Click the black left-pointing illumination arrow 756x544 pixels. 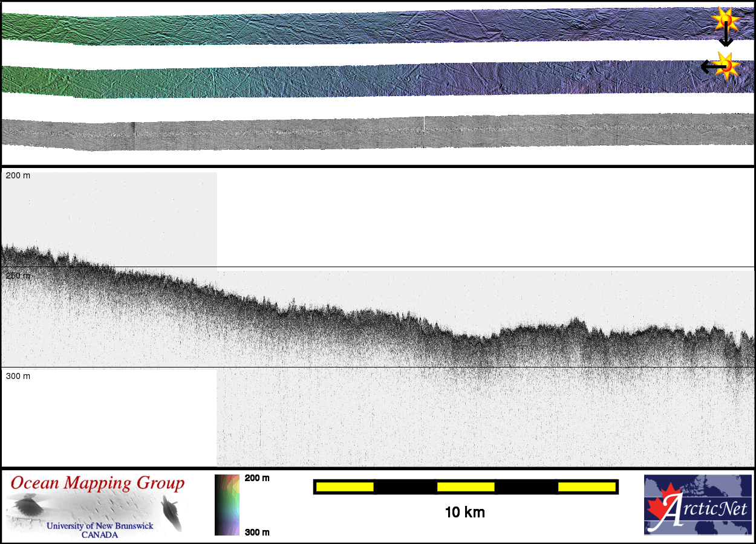708,66
